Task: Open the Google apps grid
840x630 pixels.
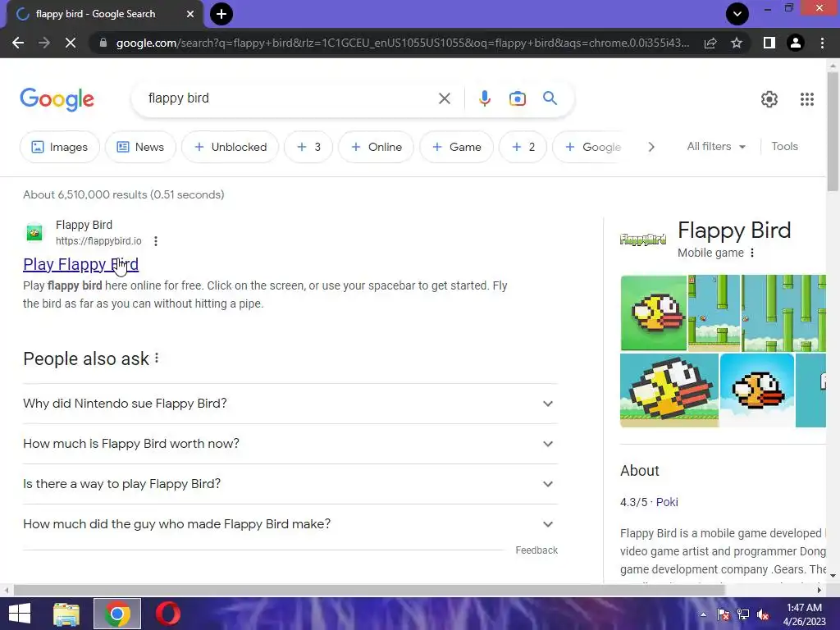Action: (807, 99)
